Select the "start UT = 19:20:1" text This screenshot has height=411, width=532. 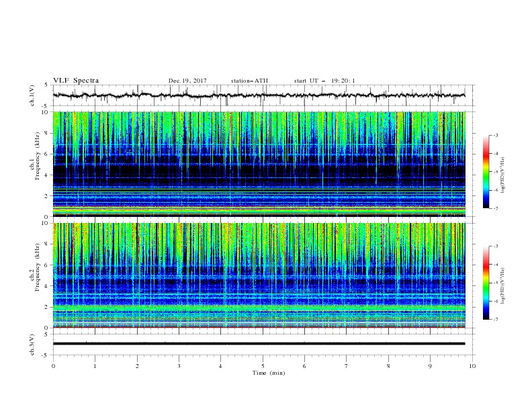324,81
